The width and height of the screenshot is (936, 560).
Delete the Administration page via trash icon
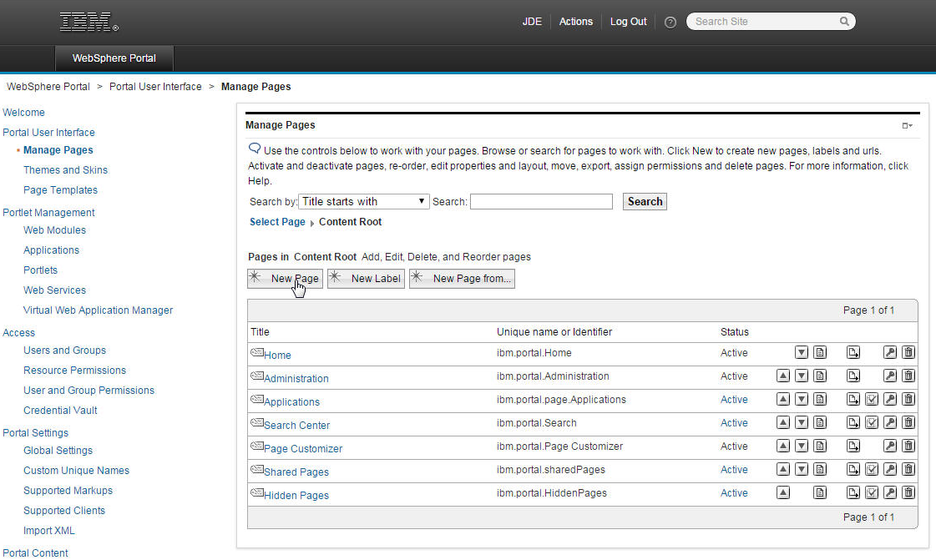pyautogui.click(x=908, y=376)
